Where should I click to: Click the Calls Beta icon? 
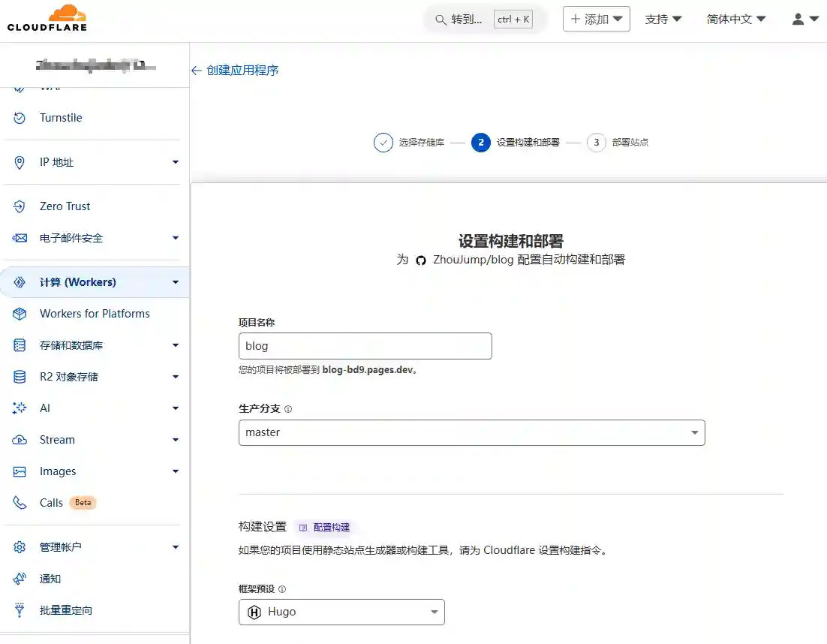pos(19,502)
